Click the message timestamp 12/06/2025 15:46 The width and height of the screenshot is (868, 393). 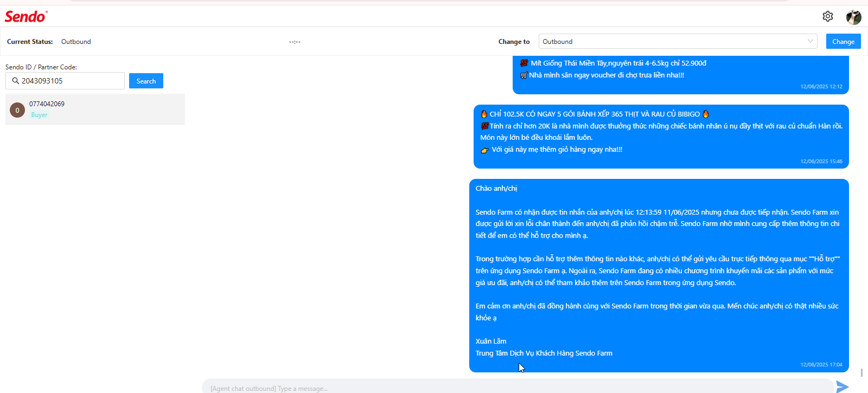click(x=821, y=162)
